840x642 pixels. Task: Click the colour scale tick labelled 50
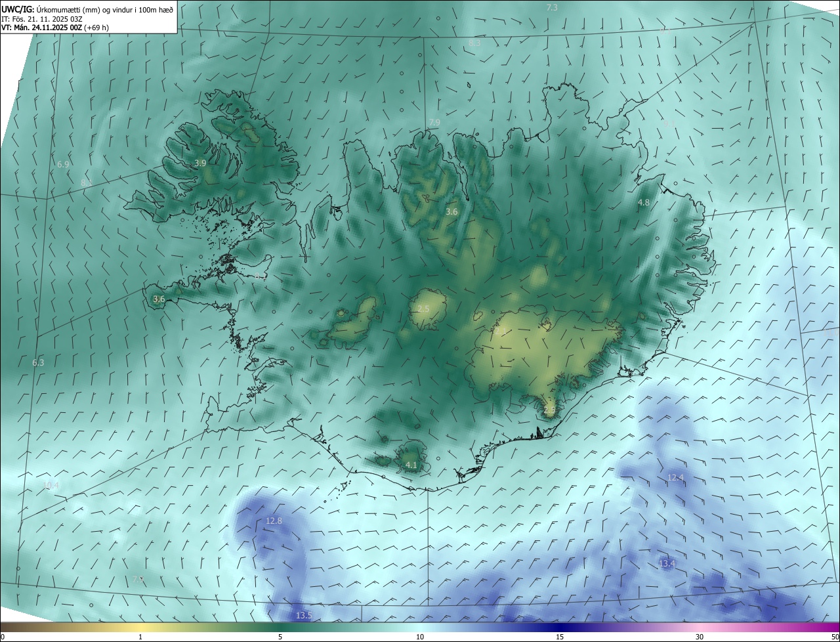[x=835, y=637]
